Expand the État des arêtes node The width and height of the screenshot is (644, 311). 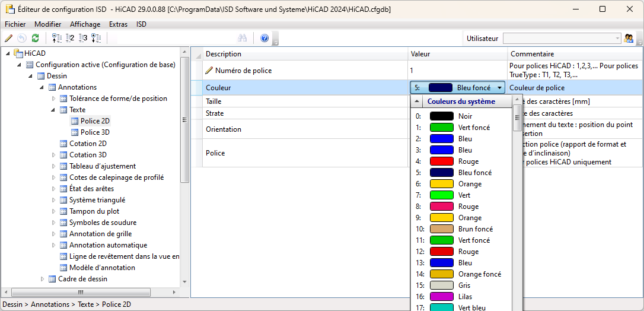point(53,189)
